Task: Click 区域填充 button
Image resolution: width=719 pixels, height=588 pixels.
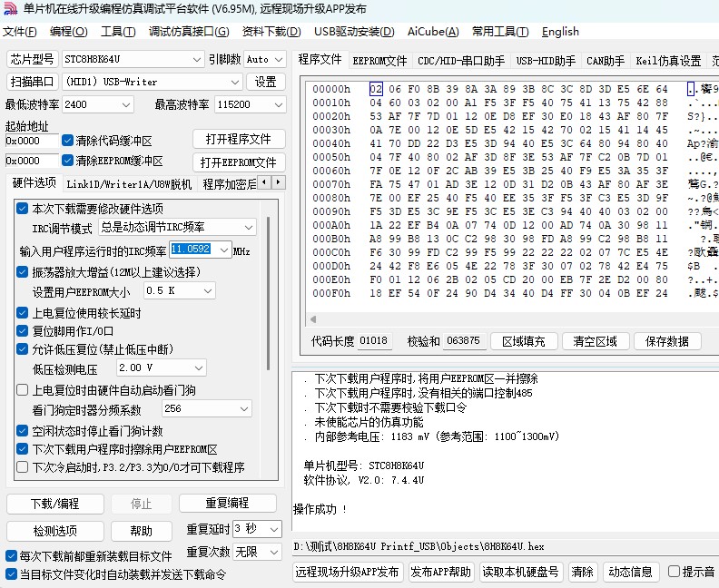Action: coord(524,341)
